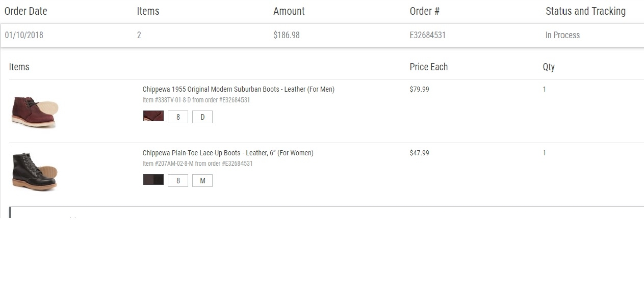This screenshot has height=302, width=644.
Task: Click width D box for Suburban Boots
Action: click(x=202, y=117)
